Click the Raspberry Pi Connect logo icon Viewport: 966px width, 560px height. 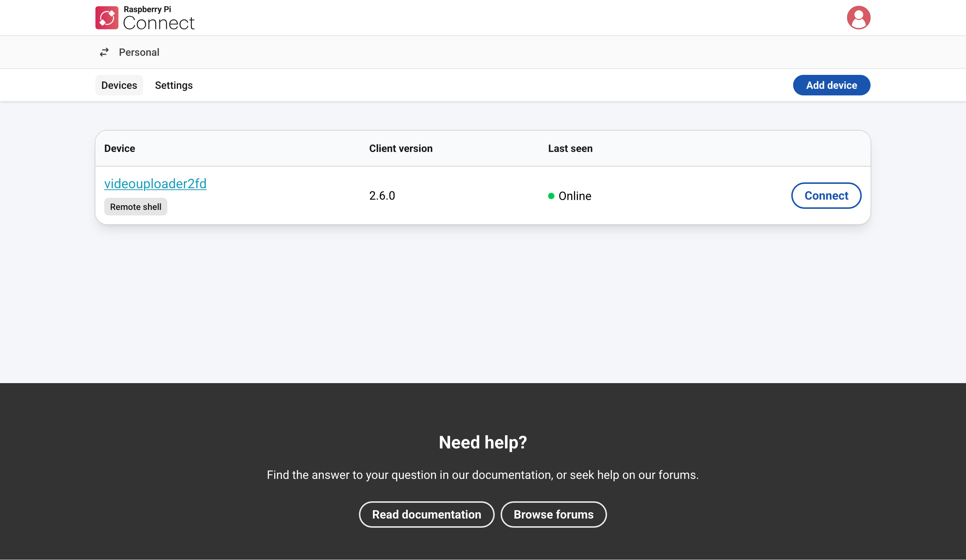point(107,18)
